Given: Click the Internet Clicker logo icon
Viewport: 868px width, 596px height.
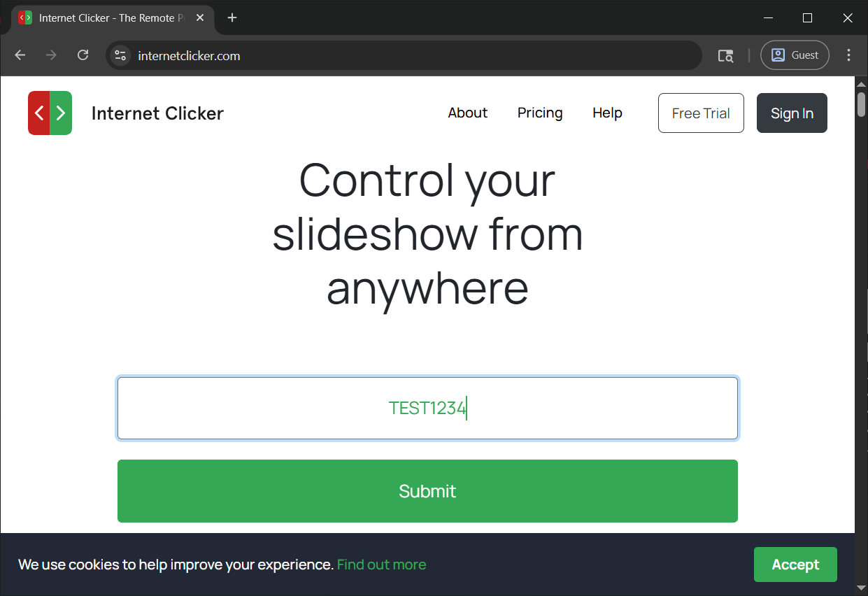Looking at the screenshot, I should [x=50, y=113].
